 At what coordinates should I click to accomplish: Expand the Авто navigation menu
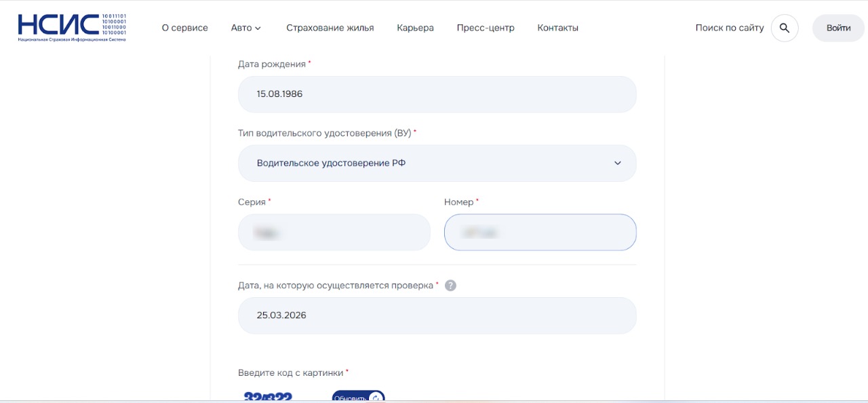click(245, 28)
